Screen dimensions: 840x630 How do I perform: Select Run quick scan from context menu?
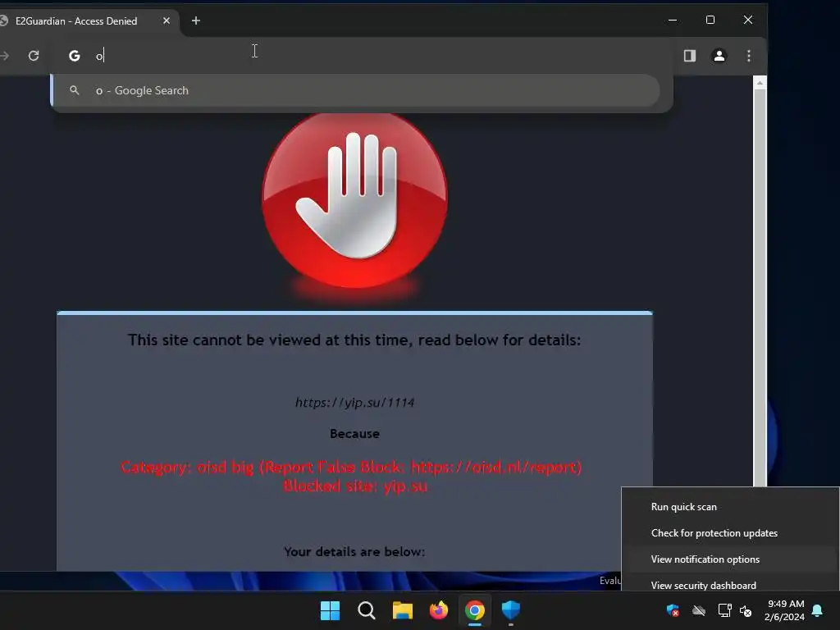pyautogui.click(x=730, y=507)
